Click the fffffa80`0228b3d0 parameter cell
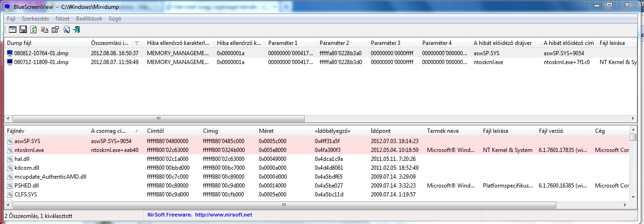This screenshot has height=224, width=644. pyautogui.click(x=340, y=62)
